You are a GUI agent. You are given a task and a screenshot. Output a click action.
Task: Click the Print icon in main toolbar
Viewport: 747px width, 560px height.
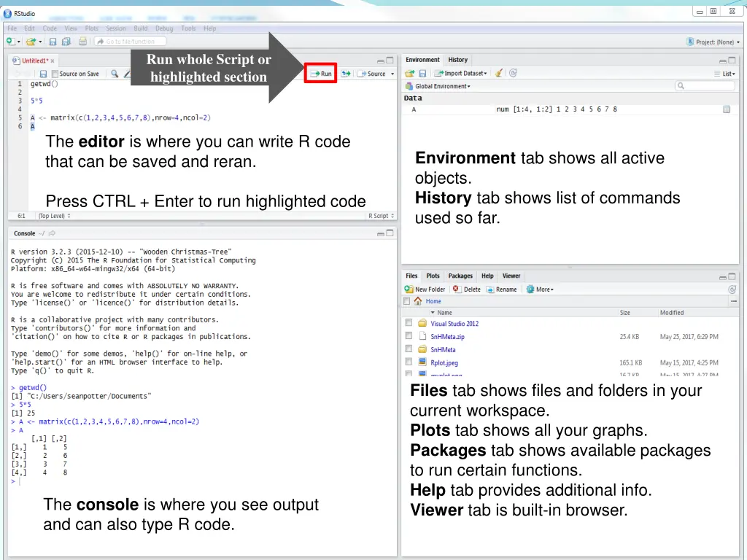coord(83,42)
